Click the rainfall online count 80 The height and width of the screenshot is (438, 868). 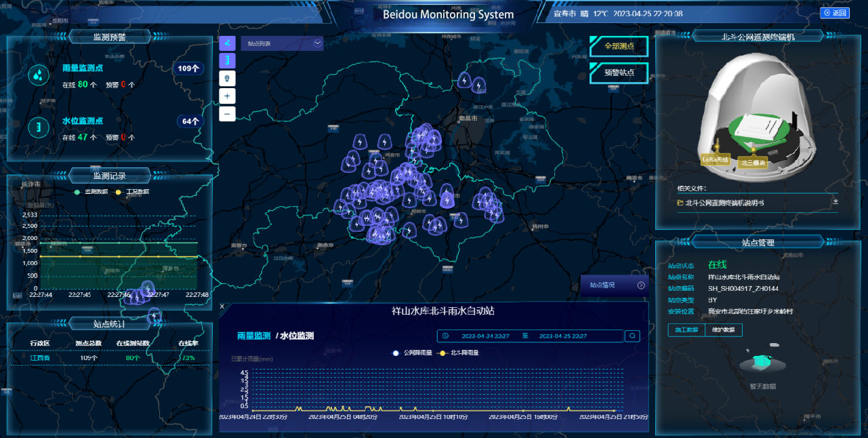click(83, 84)
